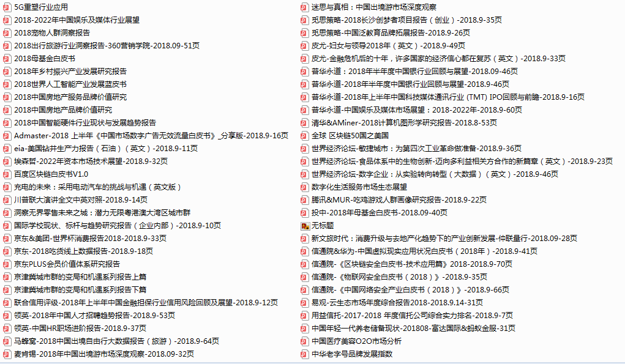Click the PDF icon beside 京津冀城市群的变局和机遇系列报告上篇
Screen dimensions: 625x364
click(7, 277)
